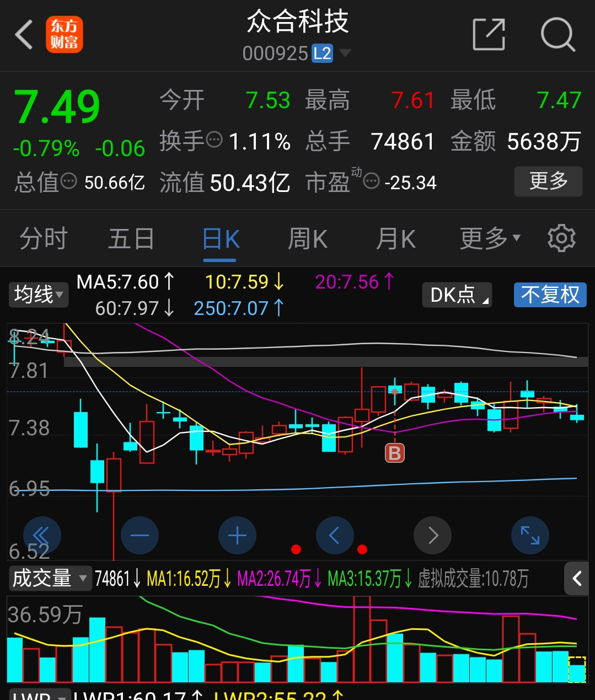Move chart right with right chevron button
The image size is (595, 700).
(432, 536)
